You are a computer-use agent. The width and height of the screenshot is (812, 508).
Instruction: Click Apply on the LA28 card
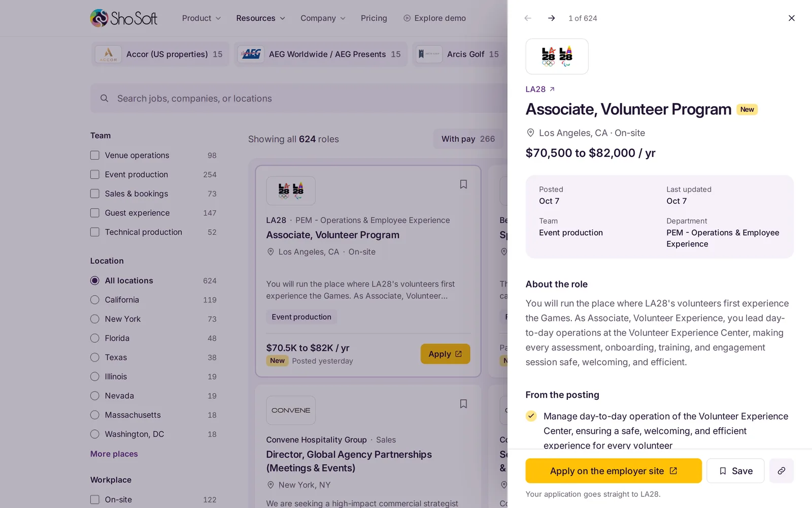pyautogui.click(x=445, y=354)
